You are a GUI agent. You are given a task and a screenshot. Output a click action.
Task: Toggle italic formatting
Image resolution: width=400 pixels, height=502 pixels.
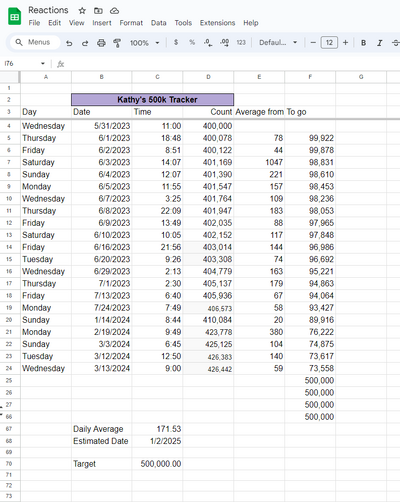(x=379, y=43)
